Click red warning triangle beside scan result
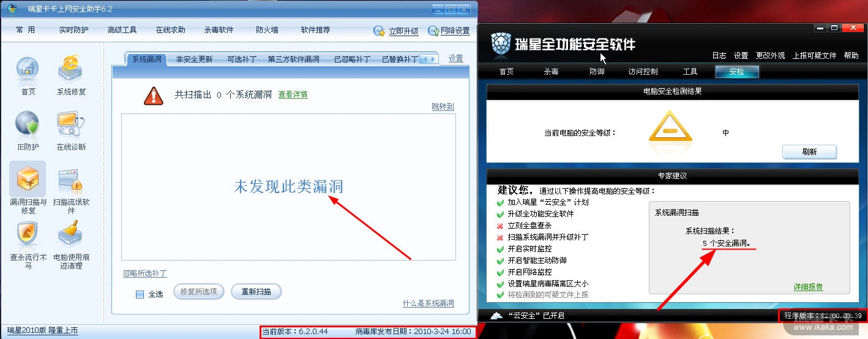This screenshot has height=339, width=868. click(x=154, y=95)
